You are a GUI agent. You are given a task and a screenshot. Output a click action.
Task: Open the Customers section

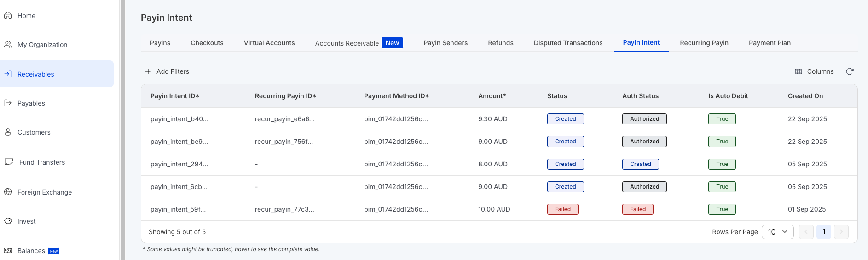(34, 132)
